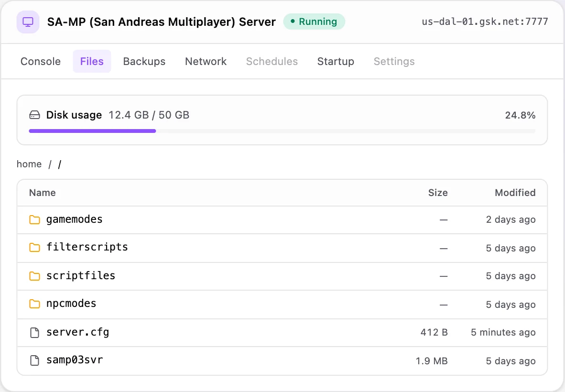This screenshot has height=392, width=565.
Task: Click the size dash in the npcmodes row
Action: [x=444, y=305]
